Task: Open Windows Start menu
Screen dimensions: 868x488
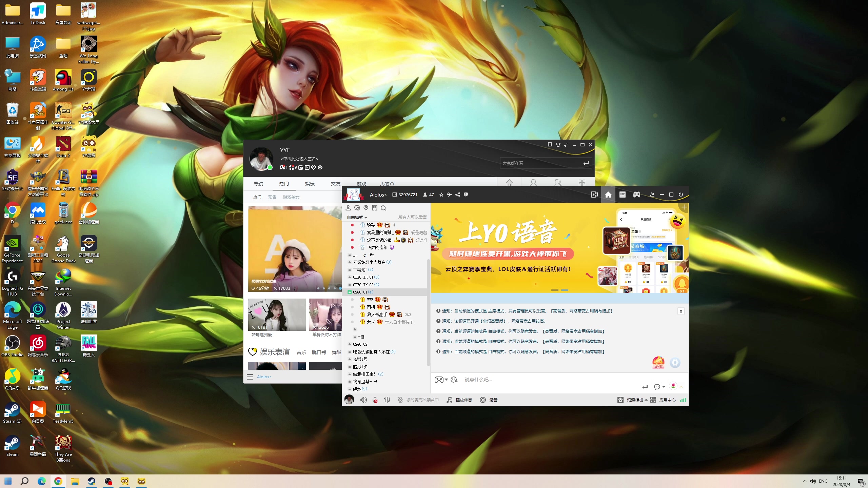Action: coord(8,481)
